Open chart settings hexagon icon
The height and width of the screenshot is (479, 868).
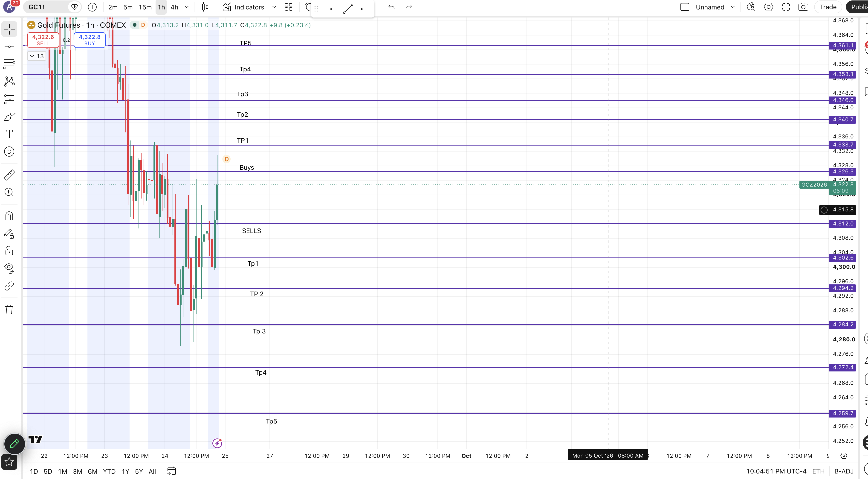[769, 7]
